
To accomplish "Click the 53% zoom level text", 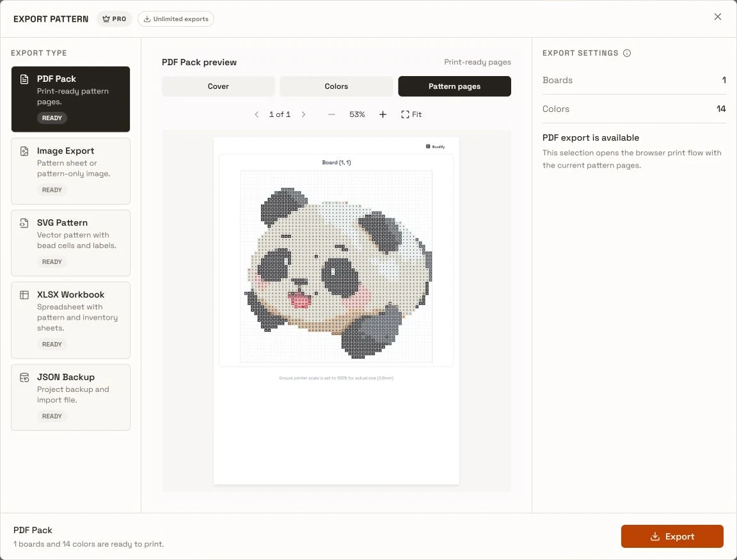I will click(x=357, y=114).
